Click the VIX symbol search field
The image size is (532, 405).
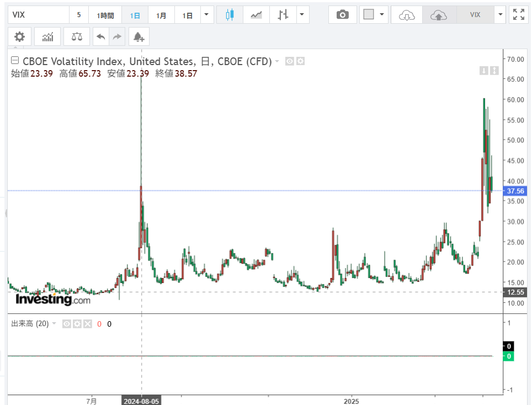tap(38, 15)
